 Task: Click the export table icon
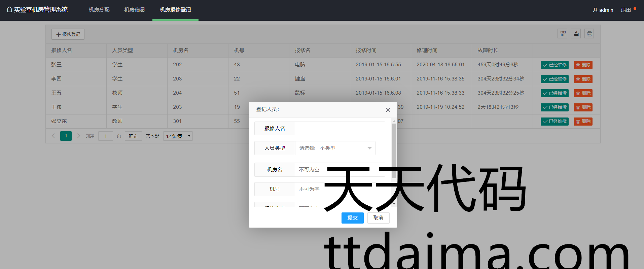click(576, 34)
